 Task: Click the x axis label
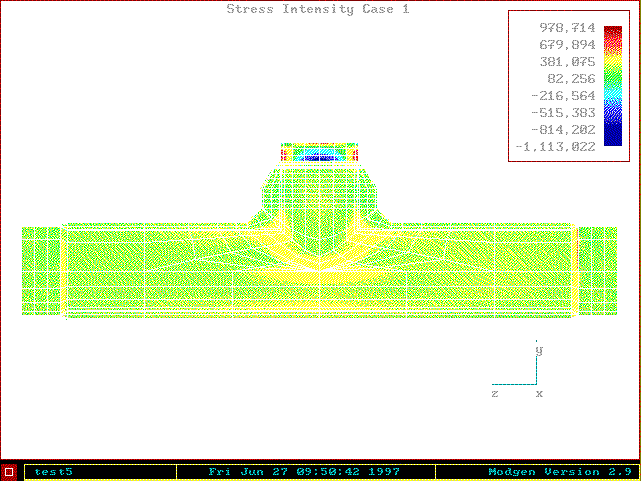[x=539, y=394]
